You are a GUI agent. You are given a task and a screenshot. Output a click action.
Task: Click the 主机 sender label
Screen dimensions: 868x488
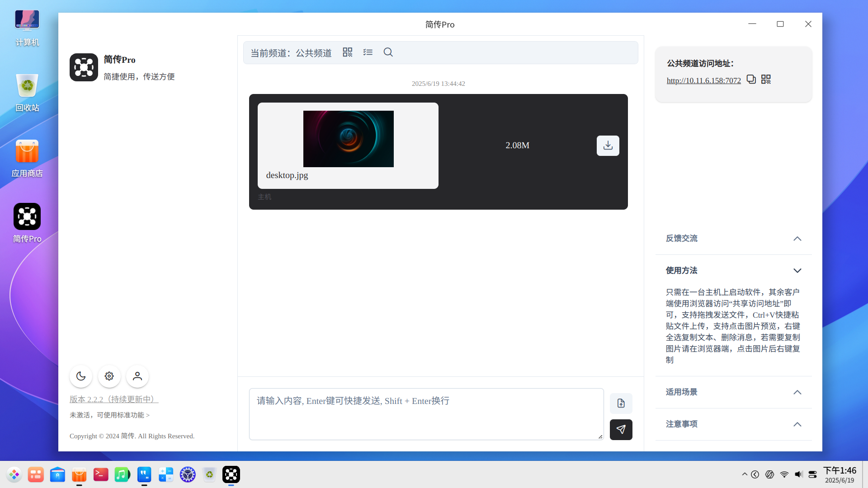coord(264,197)
